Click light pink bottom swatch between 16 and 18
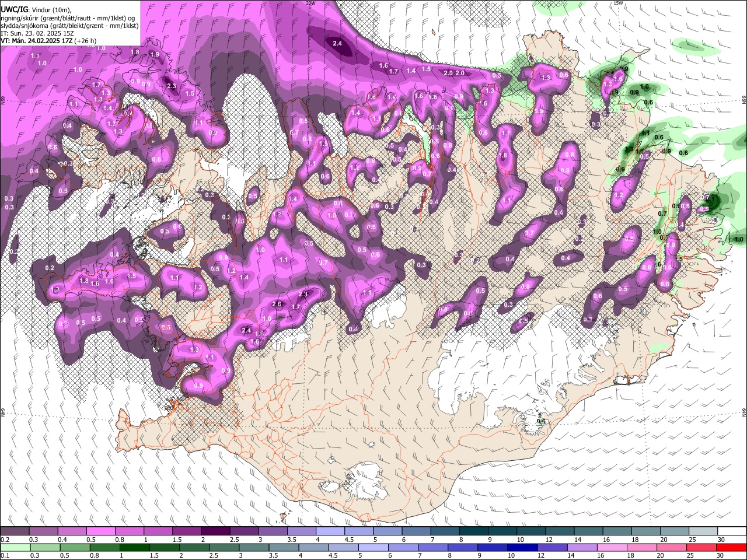The width and height of the screenshot is (747, 560). tap(612, 548)
